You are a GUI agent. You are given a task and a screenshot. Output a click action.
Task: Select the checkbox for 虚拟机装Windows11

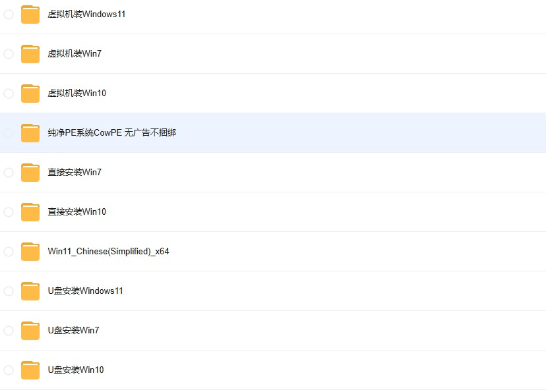[9, 14]
